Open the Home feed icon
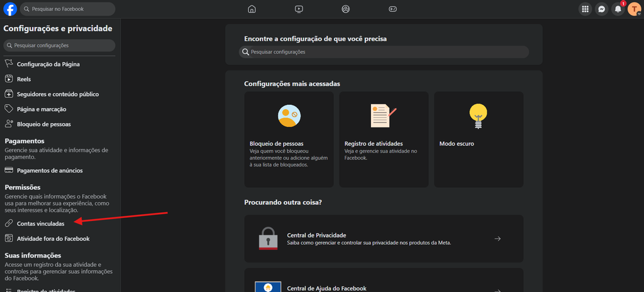The image size is (644, 292). coord(252,9)
